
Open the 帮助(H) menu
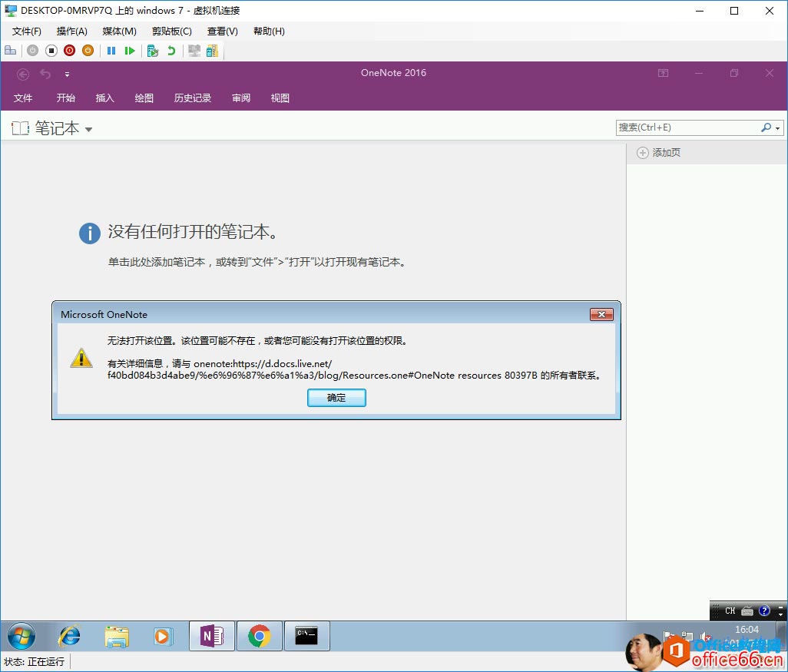tap(269, 31)
